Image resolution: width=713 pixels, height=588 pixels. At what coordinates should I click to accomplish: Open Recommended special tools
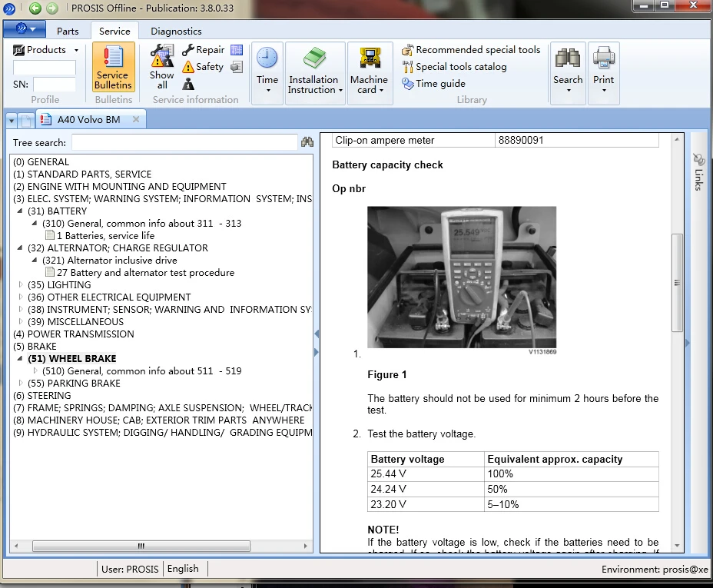(471, 49)
